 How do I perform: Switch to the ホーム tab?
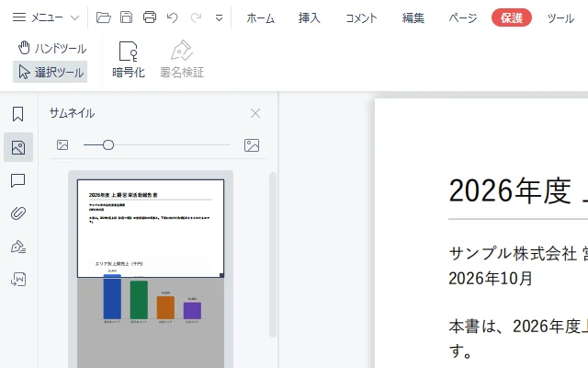pos(261,18)
